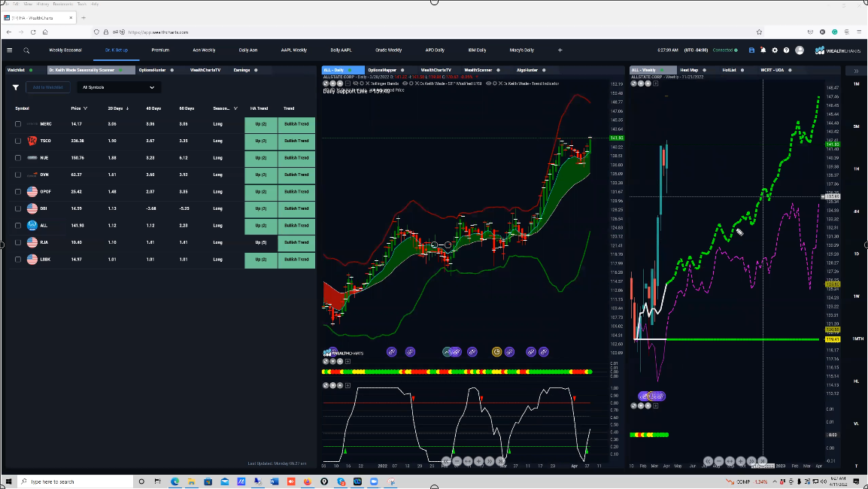Viewport: 868px width, 489px height.
Task: Open the hamburger menu in WealthCharts
Action: pos(10,50)
